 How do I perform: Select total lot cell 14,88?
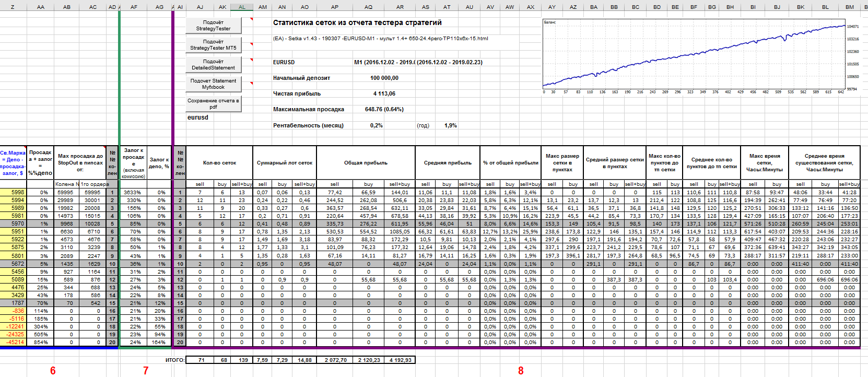[304, 360]
